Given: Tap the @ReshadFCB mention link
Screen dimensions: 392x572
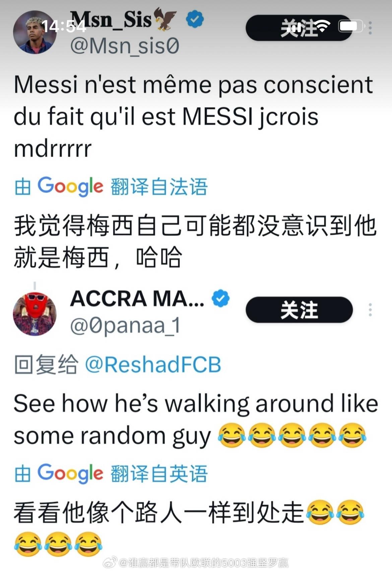Looking at the screenshot, I should coord(153,365).
